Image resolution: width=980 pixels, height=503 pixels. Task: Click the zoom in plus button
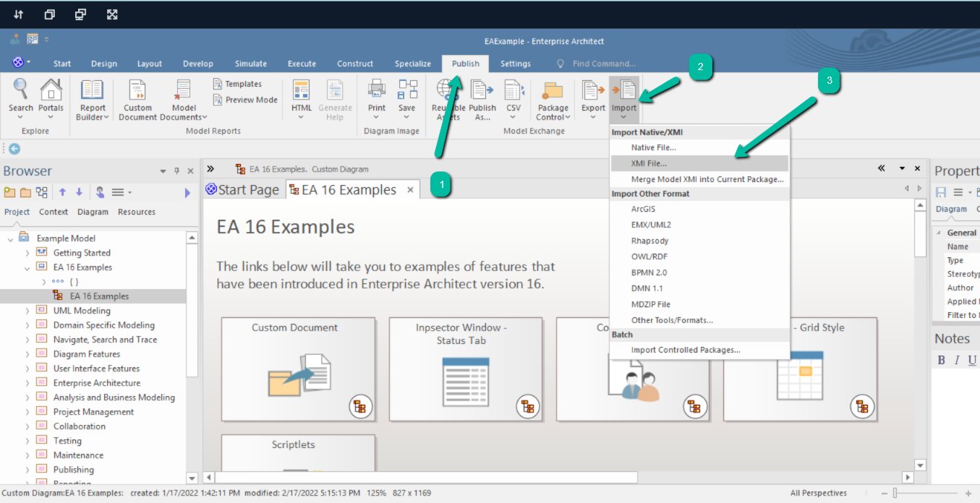(968, 493)
